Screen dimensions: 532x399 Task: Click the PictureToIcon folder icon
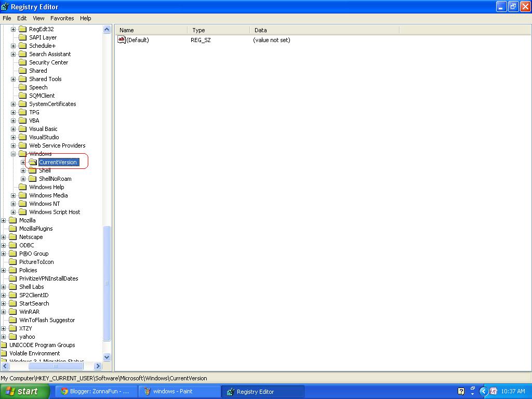(13, 262)
